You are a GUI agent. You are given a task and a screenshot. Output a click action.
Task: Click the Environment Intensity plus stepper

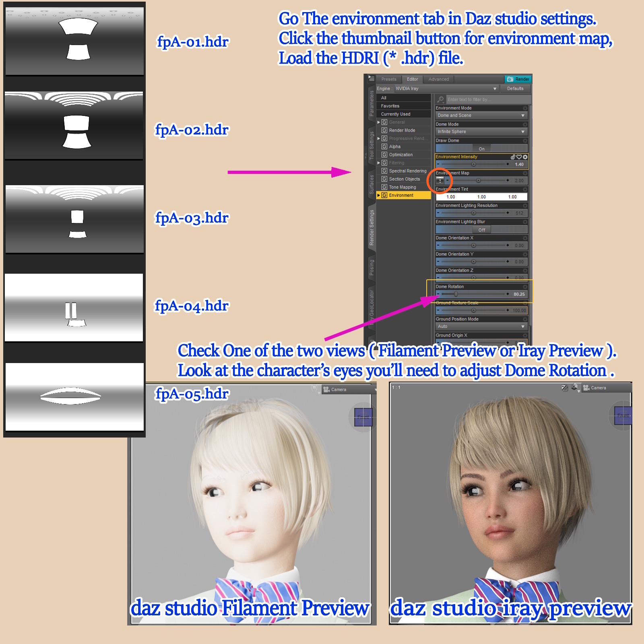tap(508, 164)
